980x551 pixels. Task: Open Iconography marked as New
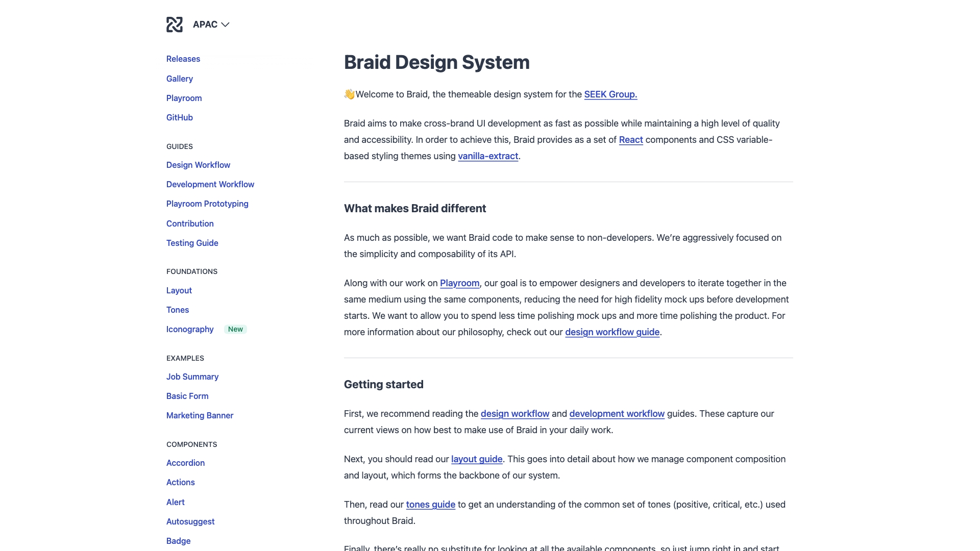pos(189,329)
